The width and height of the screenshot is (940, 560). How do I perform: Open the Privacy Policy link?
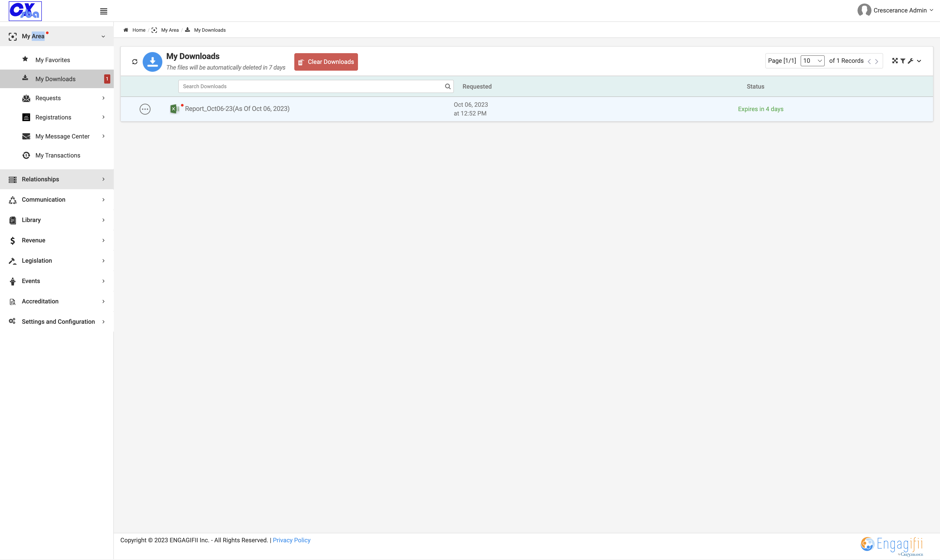[291, 540]
